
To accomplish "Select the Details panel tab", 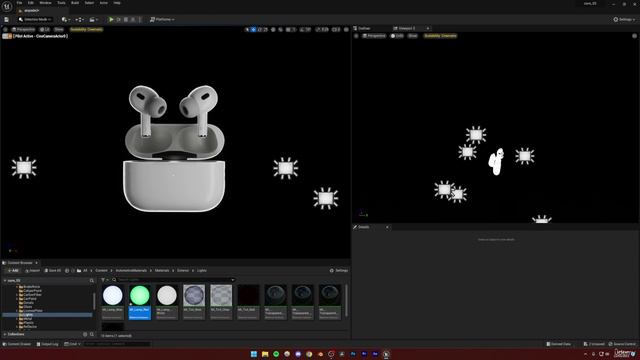I will (363, 227).
